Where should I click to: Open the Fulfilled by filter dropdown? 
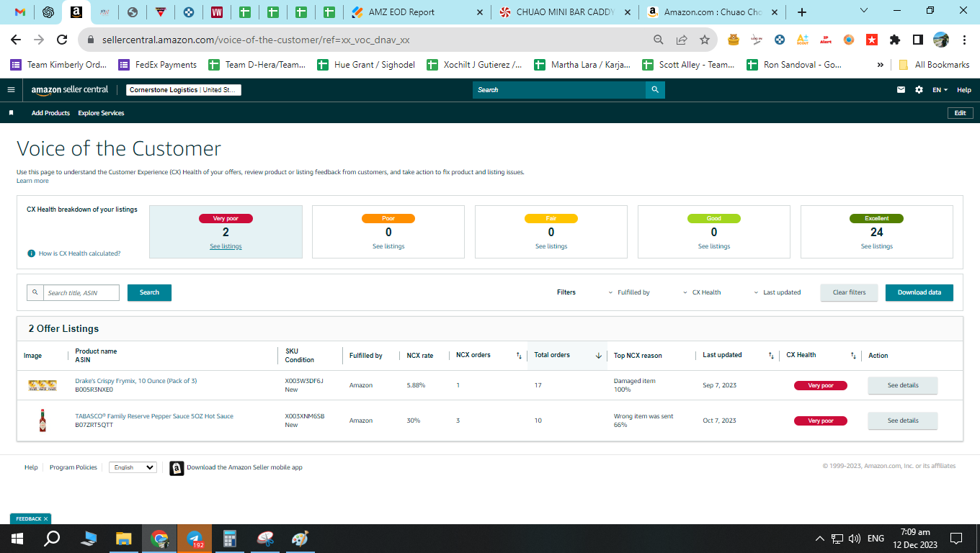(629, 292)
